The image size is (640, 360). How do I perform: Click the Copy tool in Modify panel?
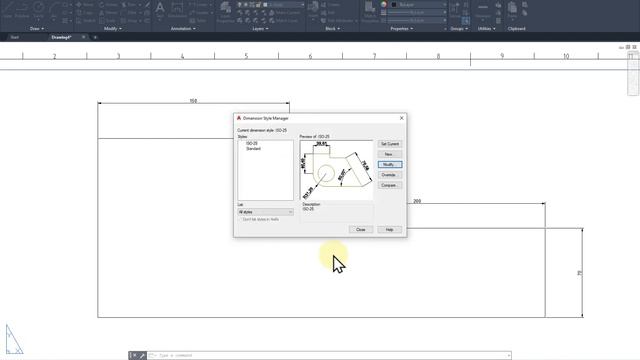(85, 13)
